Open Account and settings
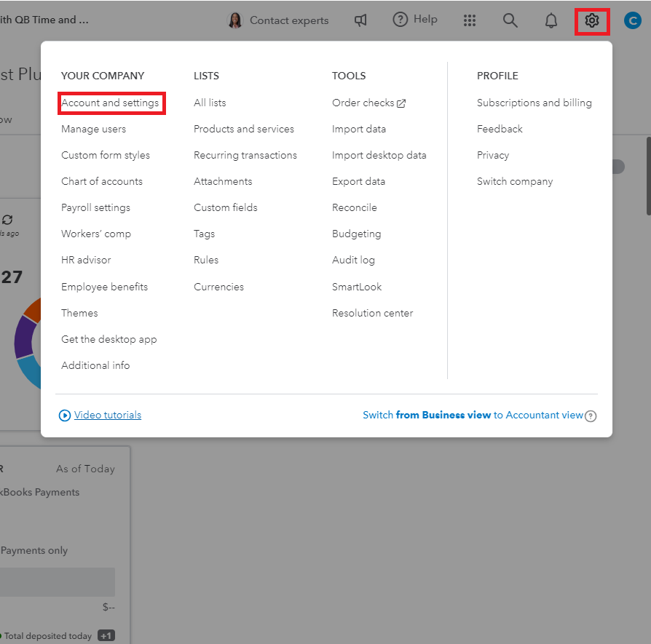The image size is (651, 644). point(111,103)
